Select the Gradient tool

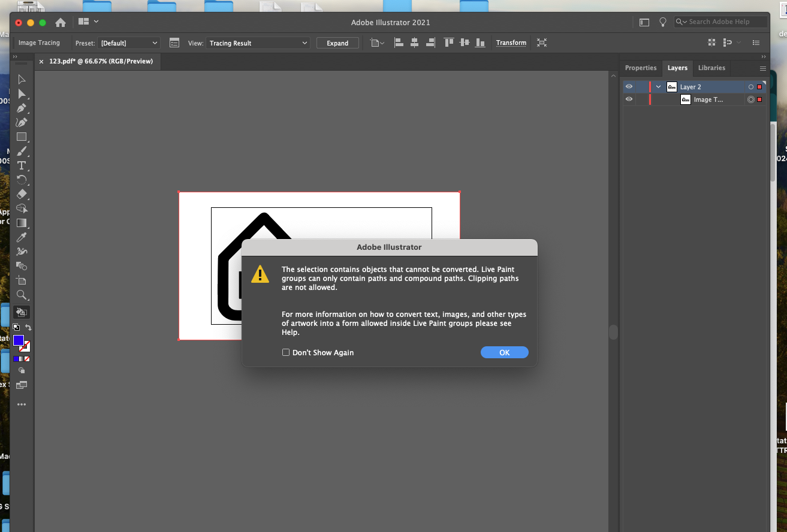tap(22, 223)
